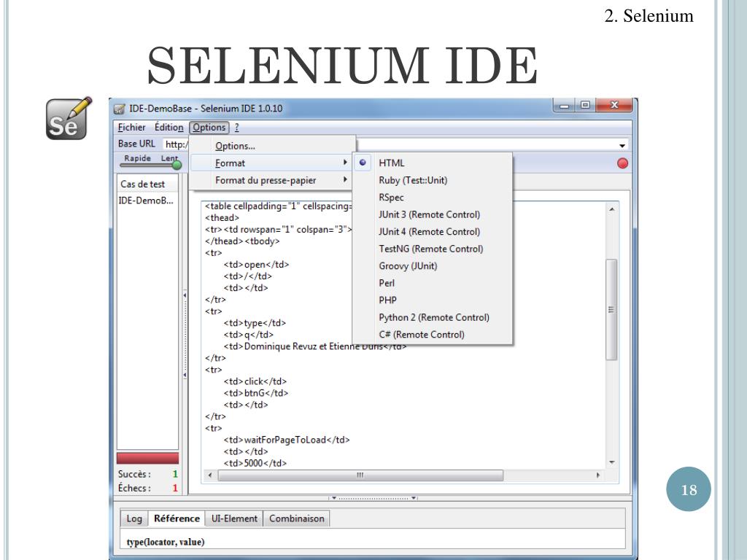Click the Rapide/Lent speed slider knob

(x=177, y=166)
